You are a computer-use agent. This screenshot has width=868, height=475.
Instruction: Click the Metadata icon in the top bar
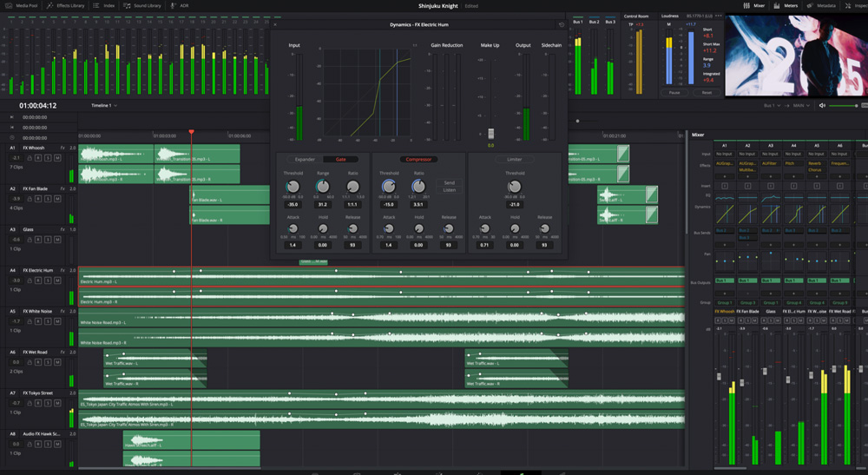810,5
